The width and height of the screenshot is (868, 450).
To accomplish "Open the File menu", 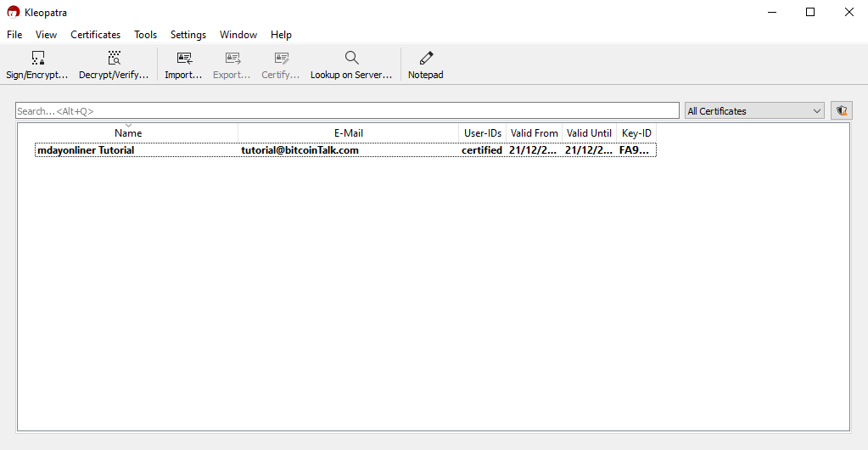I will coord(14,34).
